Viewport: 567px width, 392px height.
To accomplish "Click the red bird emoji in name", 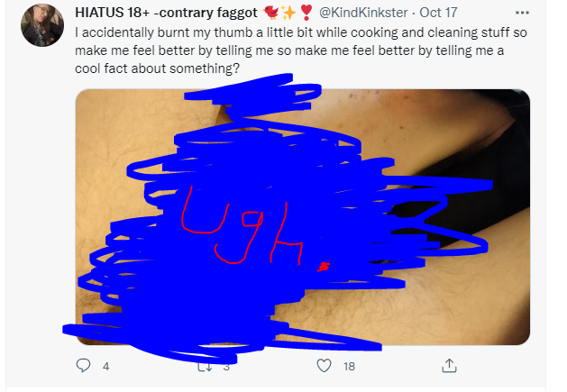I will pos(270,13).
